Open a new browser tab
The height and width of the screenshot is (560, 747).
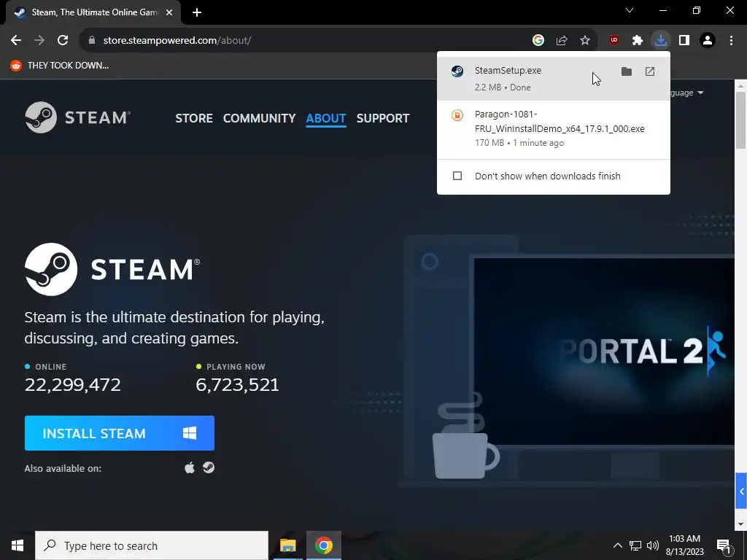click(x=197, y=12)
